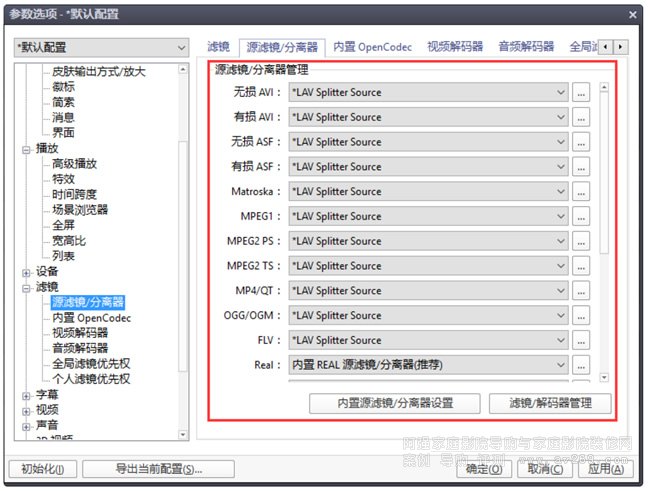
Task: Click the 滤镜/解码器管理 button
Action: (x=553, y=404)
